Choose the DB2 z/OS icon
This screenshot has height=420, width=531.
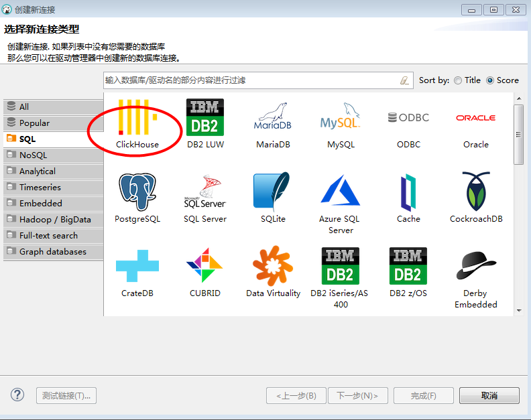click(x=408, y=266)
